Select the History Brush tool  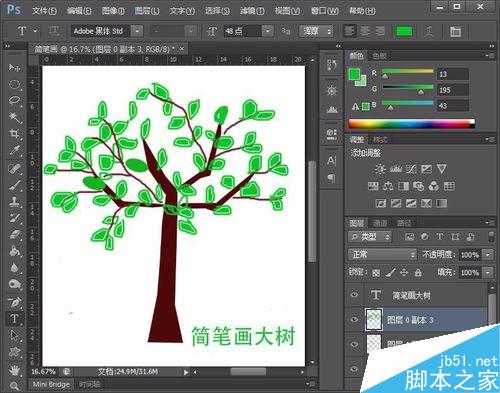(x=14, y=218)
